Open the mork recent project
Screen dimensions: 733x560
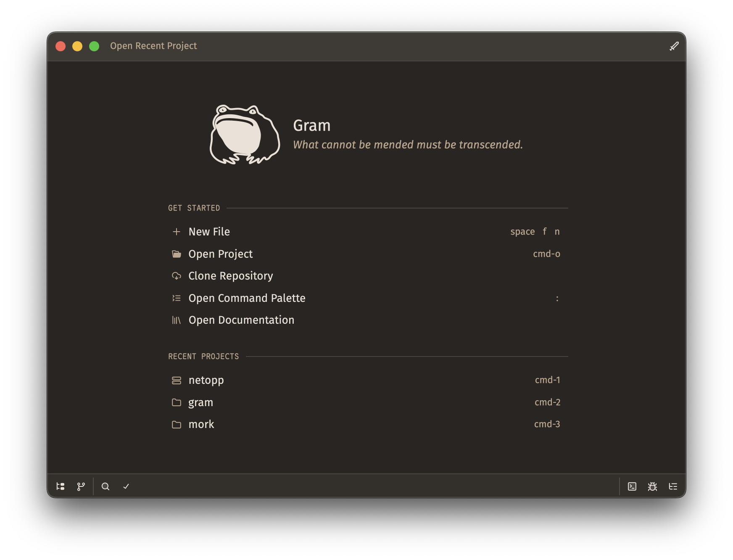click(202, 424)
